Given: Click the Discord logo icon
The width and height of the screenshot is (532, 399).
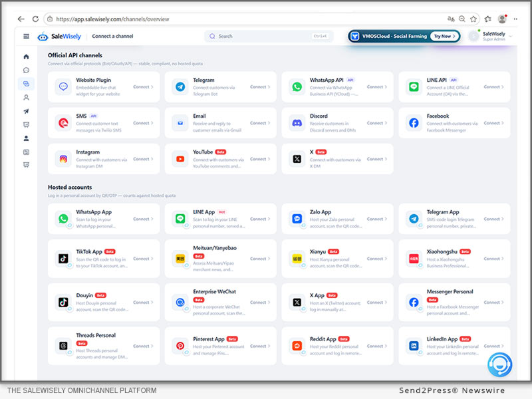Looking at the screenshot, I should (x=297, y=123).
